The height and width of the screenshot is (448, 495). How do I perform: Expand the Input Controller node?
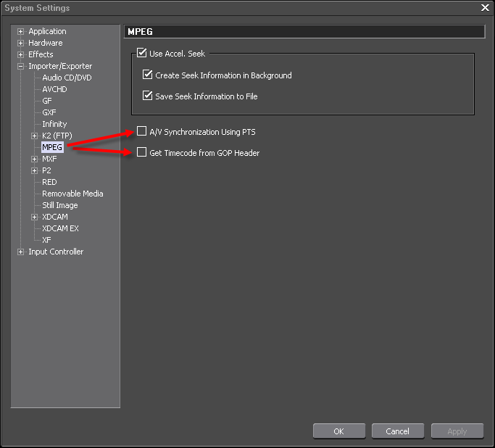[x=21, y=252]
